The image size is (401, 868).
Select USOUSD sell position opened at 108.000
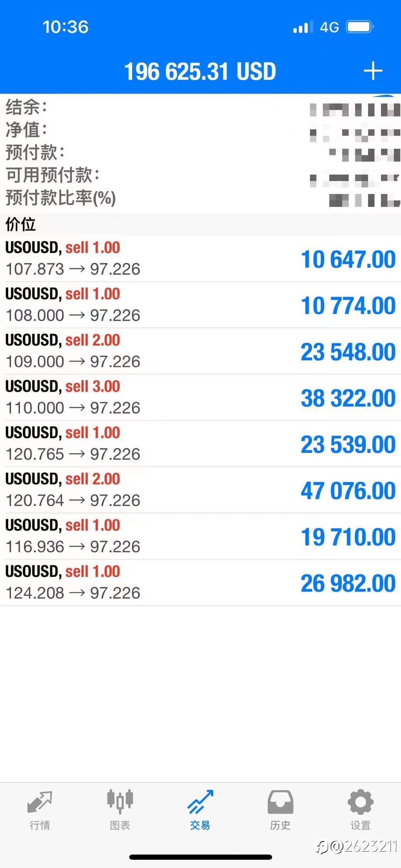pos(200,305)
